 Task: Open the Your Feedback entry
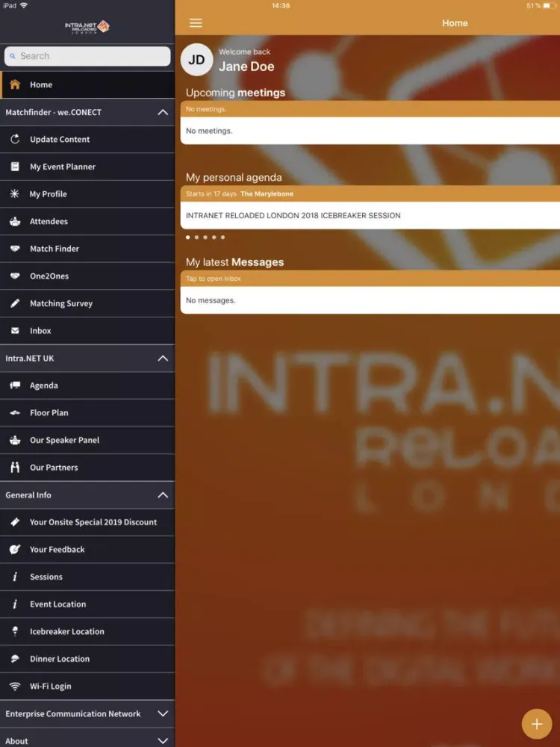[x=87, y=549]
